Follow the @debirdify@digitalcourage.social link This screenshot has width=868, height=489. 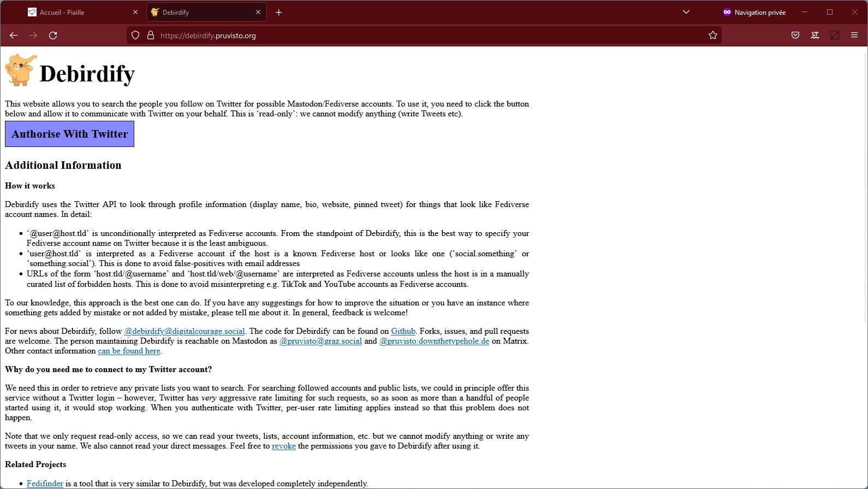[184, 331]
